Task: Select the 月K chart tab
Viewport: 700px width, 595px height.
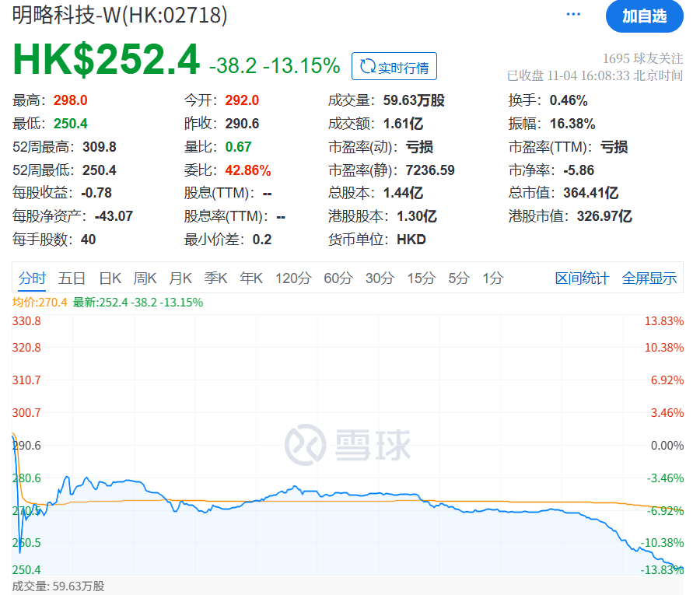Action: (x=181, y=278)
